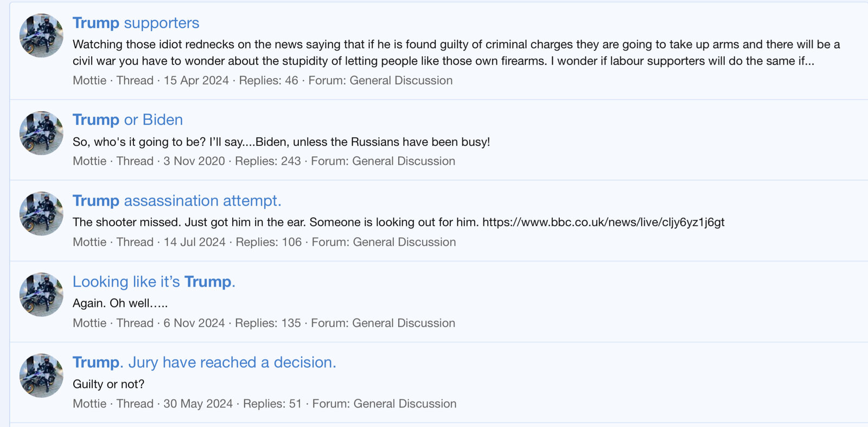868x427 pixels.
Task: Click the "Guilty or not?" snippet text
Action: click(x=108, y=384)
